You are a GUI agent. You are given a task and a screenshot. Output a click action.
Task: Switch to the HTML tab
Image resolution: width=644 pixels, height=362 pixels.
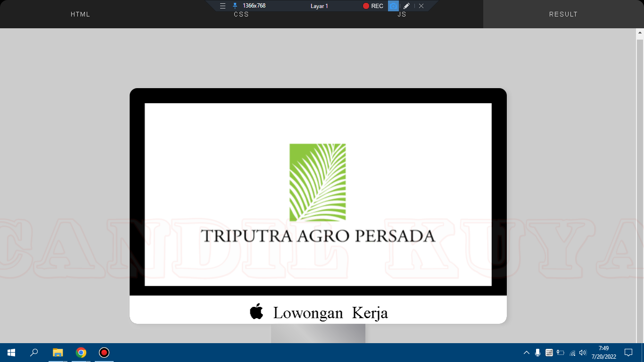[x=81, y=14]
